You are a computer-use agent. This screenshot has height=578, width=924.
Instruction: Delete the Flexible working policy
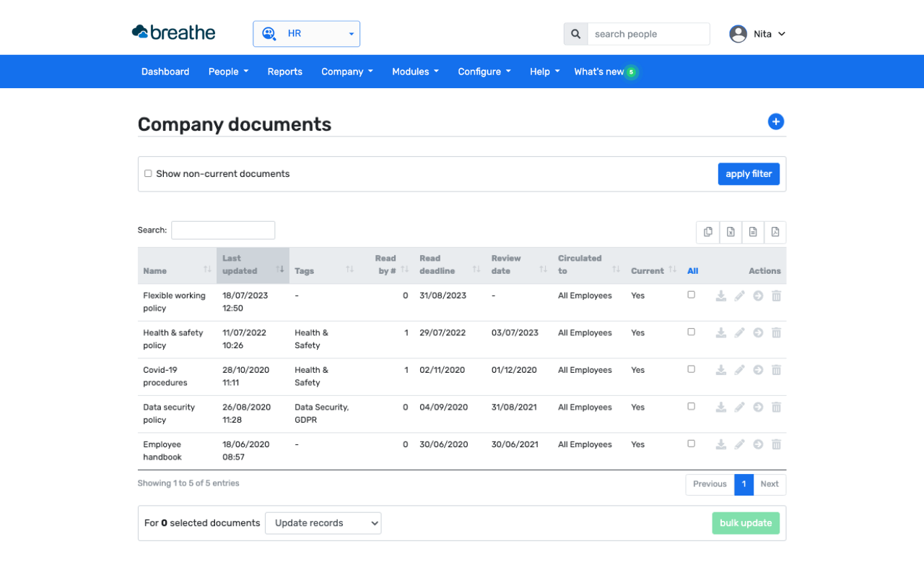point(777,296)
